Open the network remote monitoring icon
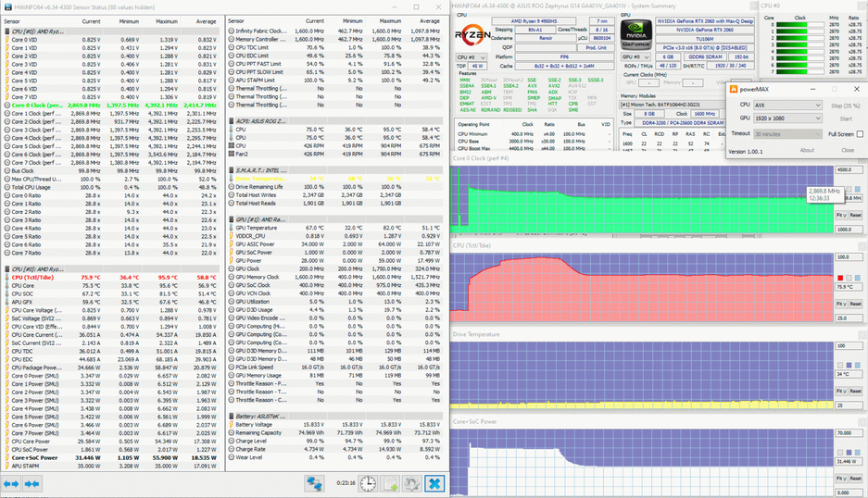Screen dimensions: 868x498 (x=314, y=483)
